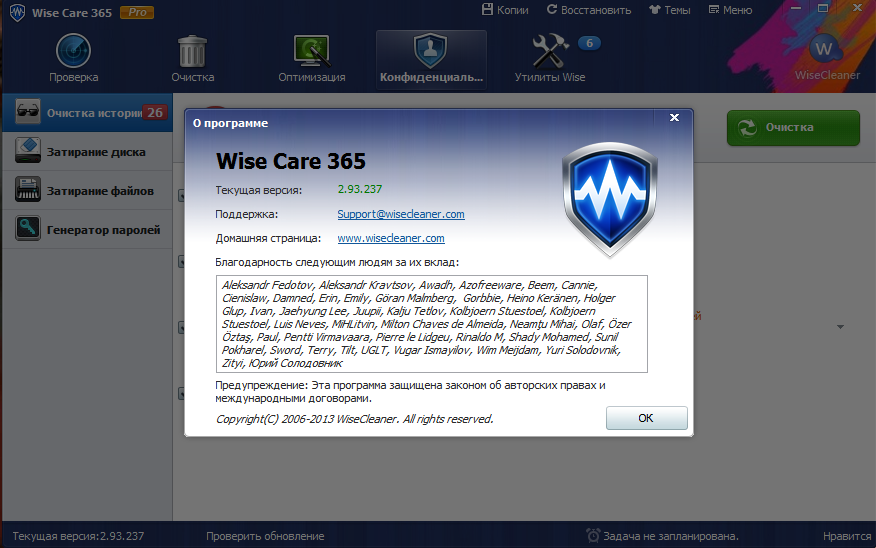Click Копии backup button in title bar

tap(505, 10)
